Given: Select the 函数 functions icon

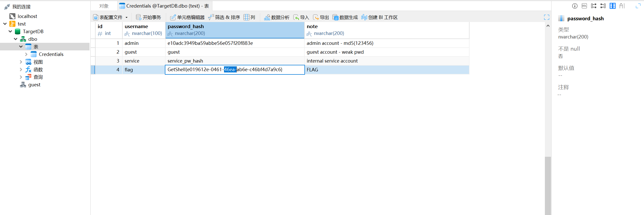Looking at the screenshot, I should pos(28,69).
